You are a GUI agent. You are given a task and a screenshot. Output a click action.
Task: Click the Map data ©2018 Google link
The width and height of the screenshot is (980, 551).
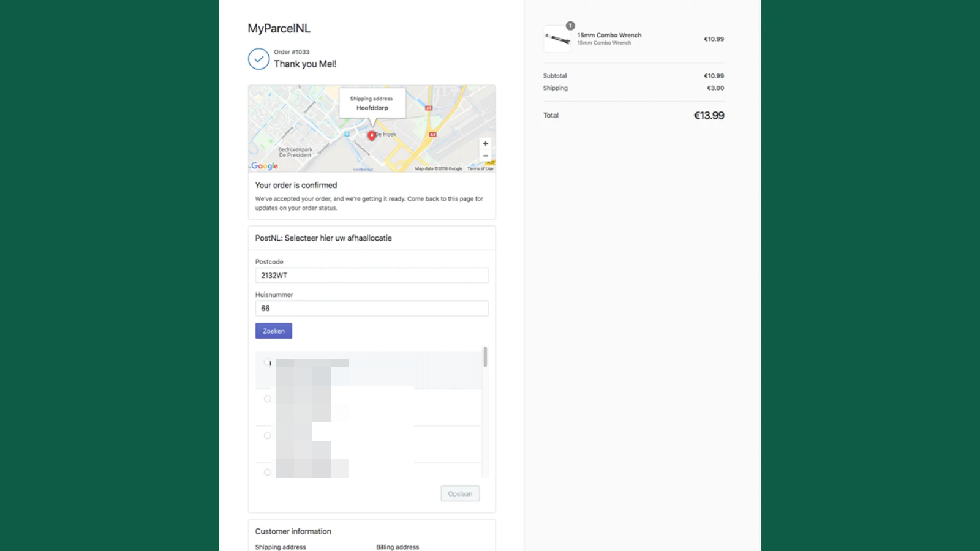click(x=438, y=168)
